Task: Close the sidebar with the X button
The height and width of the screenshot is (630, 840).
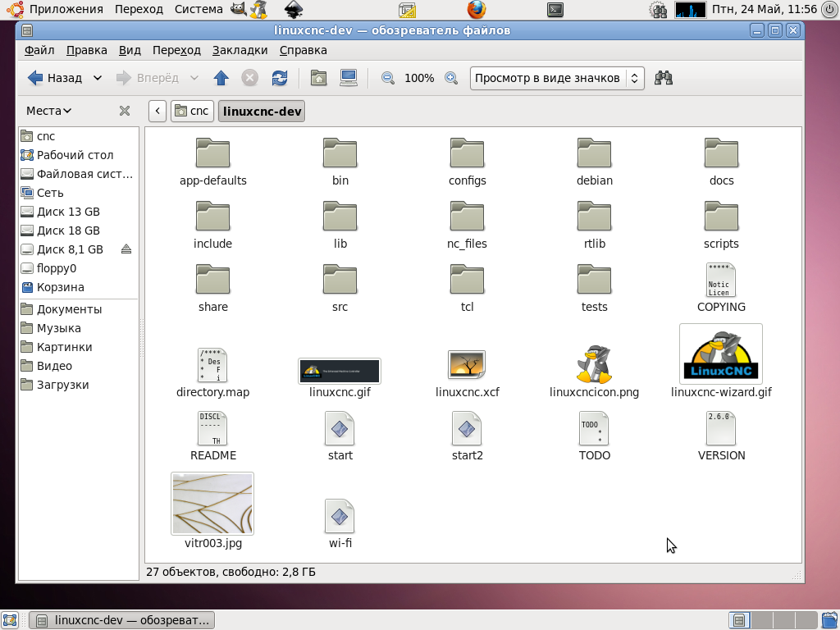Action: click(125, 111)
